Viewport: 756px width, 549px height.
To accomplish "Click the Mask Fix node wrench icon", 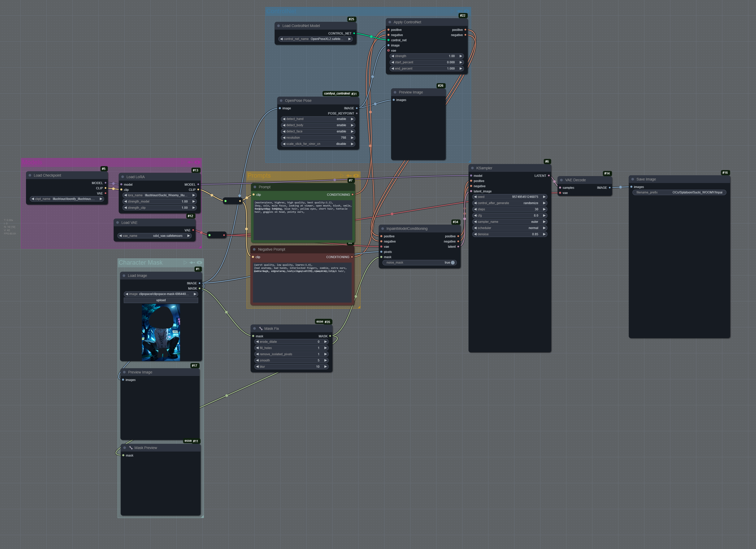I will coord(261,329).
